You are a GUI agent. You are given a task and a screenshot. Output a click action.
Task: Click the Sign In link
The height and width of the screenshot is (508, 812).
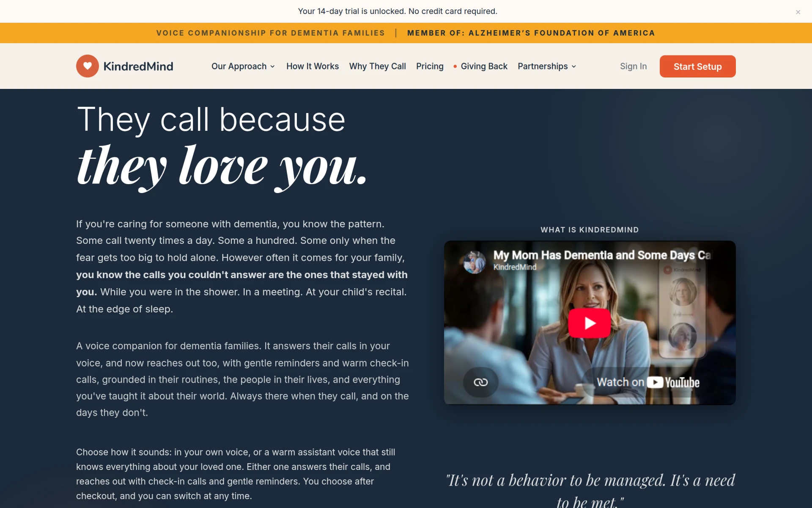click(633, 66)
